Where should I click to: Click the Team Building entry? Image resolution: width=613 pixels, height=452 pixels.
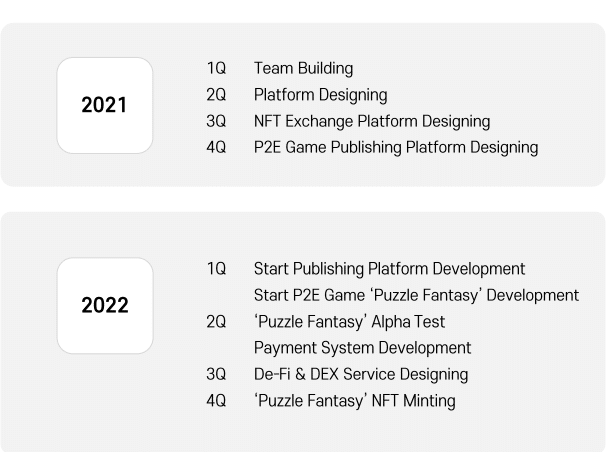click(303, 69)
